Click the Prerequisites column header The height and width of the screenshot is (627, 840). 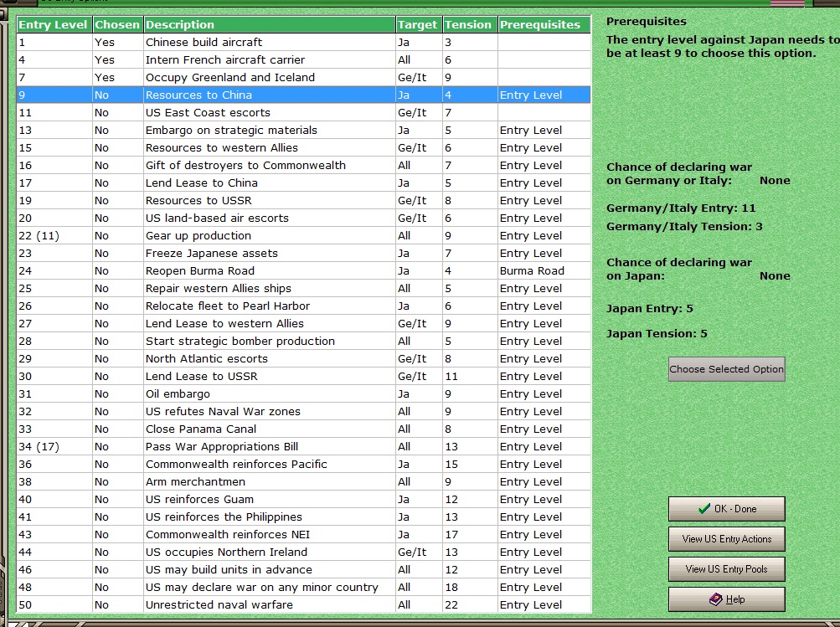(544, 24)
